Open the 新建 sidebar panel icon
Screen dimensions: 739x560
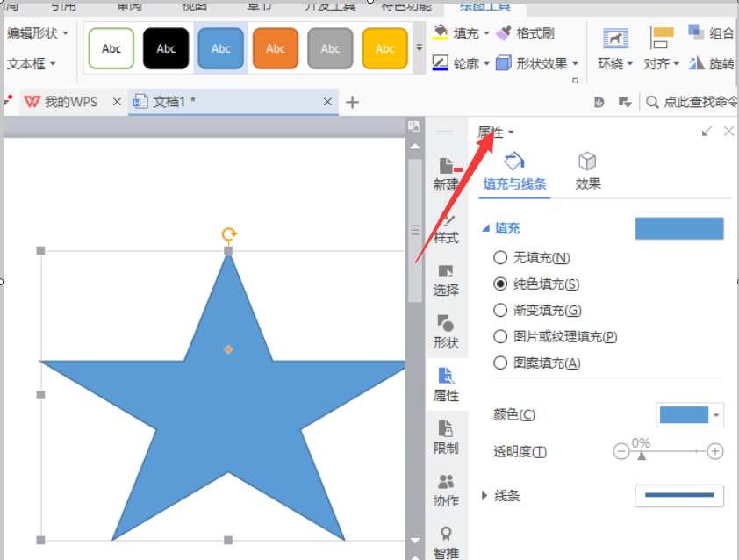tap(447, 174)
